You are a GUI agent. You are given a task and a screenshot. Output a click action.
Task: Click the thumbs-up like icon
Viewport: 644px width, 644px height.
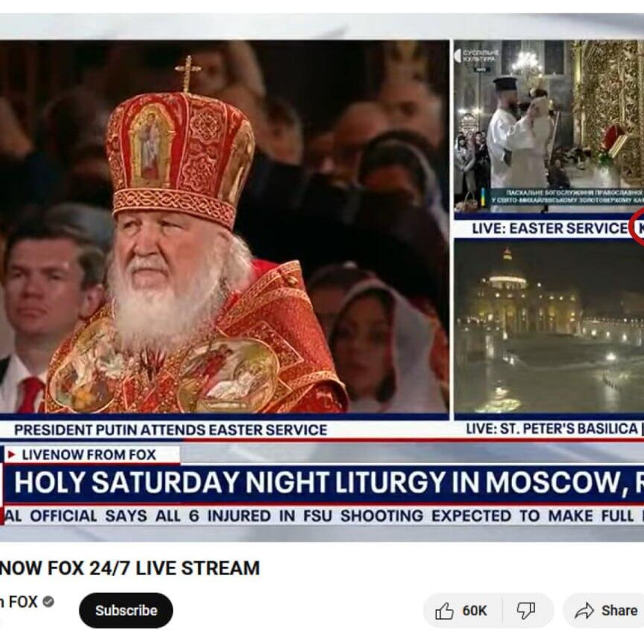(444, 611)
